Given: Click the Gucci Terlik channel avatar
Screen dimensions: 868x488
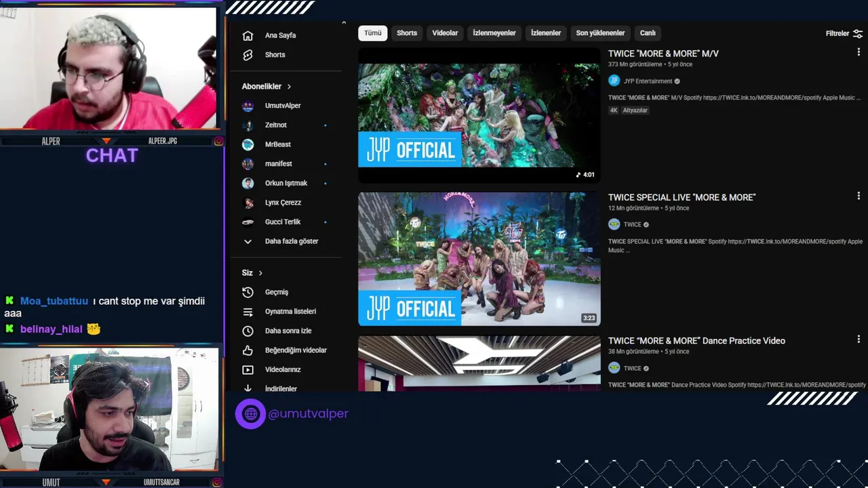Looking at the screenshot, I should pyautogui.click(x=248, y=222).
